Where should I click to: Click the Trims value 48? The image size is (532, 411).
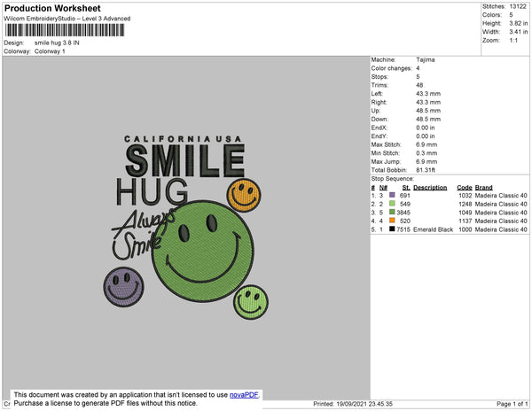(419, 85)
